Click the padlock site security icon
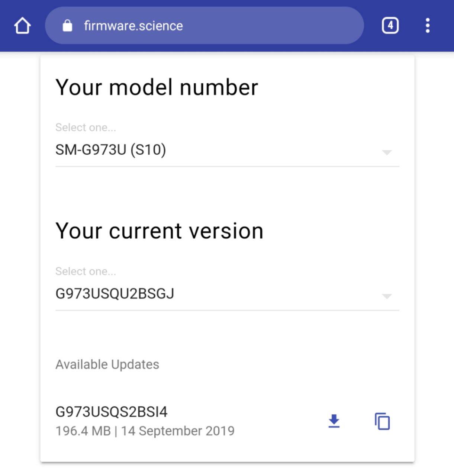The height and width of the screenshot is (476, 454). [x=67, y=26]
